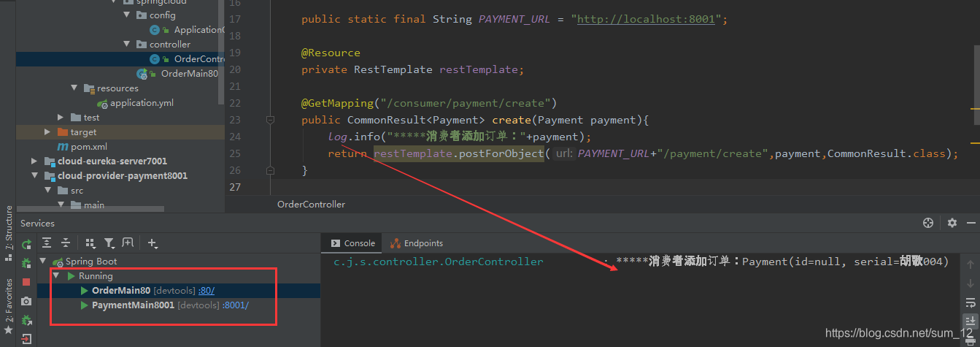Click the crosshair icon in Services header
This screenshot has height=347, width=980.
(x=928, y=223)
